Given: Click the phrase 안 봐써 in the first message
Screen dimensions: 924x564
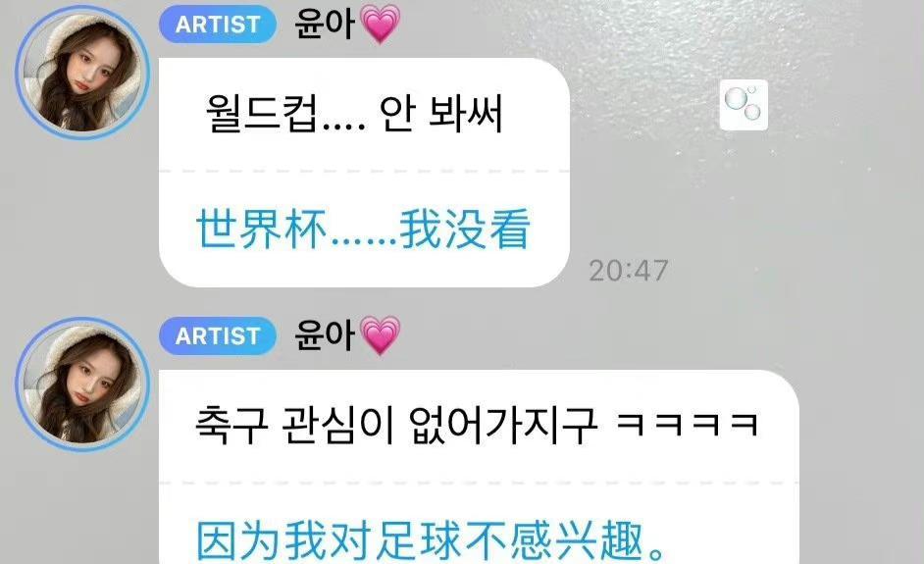Looking at the screenshot, I should (x=440, y=113).
